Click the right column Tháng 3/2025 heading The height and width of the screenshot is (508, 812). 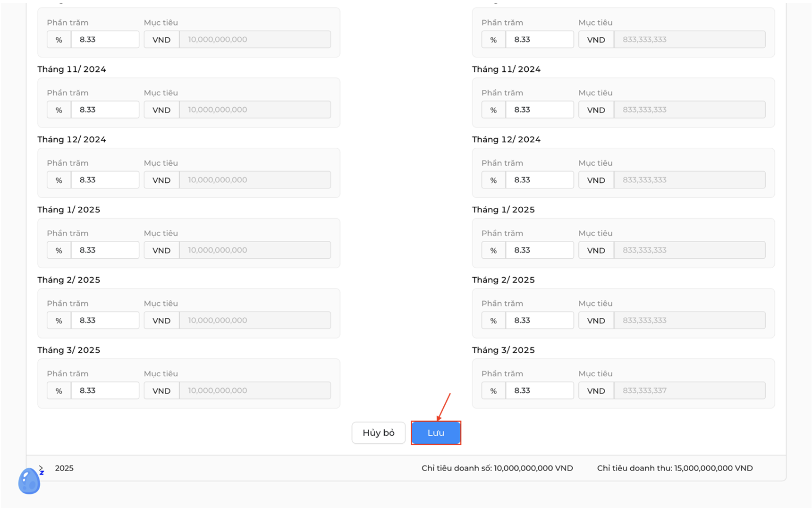[504, 350]
